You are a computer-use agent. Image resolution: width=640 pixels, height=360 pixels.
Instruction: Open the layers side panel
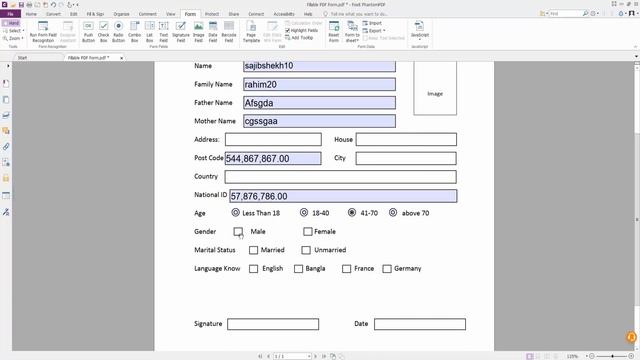[6, 115]
